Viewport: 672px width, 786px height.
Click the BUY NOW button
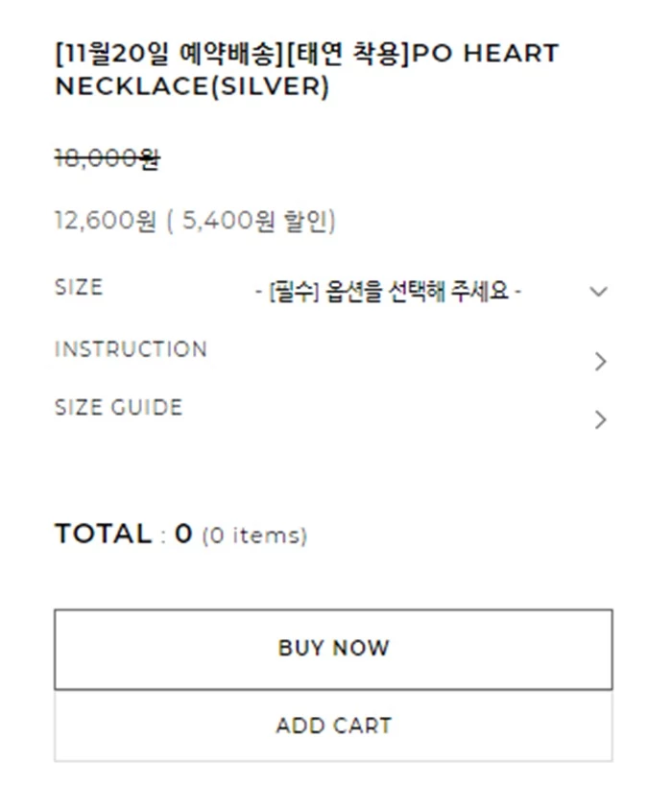333,649
